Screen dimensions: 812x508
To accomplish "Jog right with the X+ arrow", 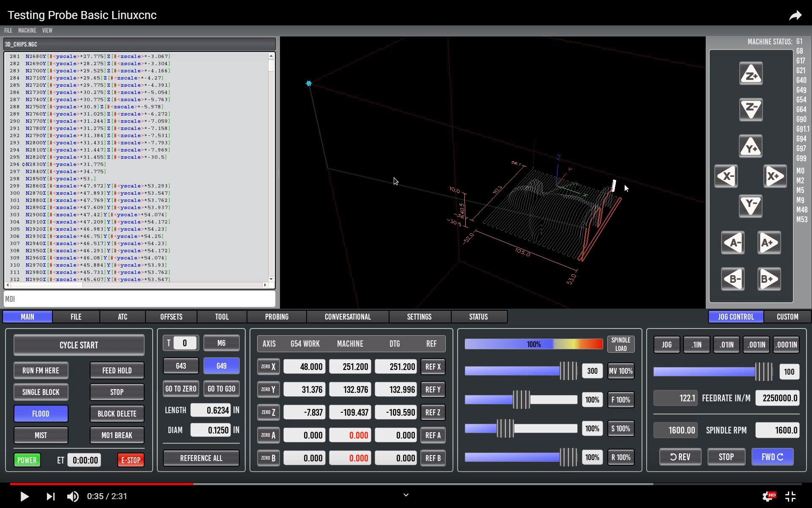I will point(775,176).
